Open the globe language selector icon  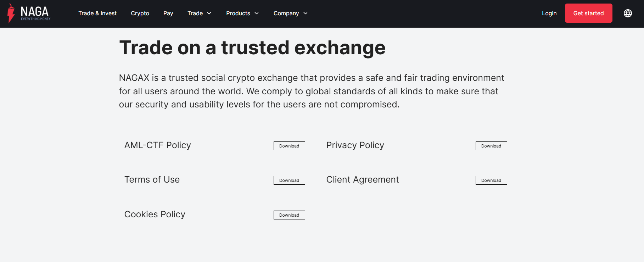coord(628,13)
